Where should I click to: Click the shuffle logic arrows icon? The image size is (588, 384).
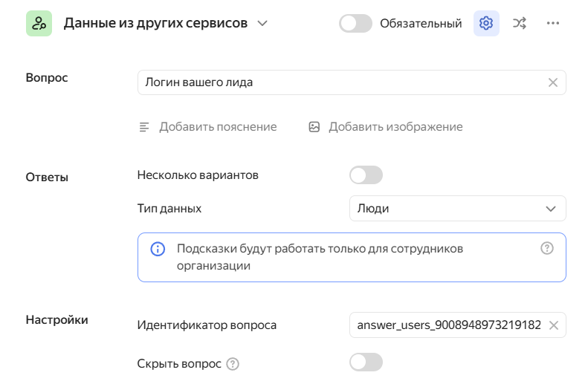[x=520, y=23]
